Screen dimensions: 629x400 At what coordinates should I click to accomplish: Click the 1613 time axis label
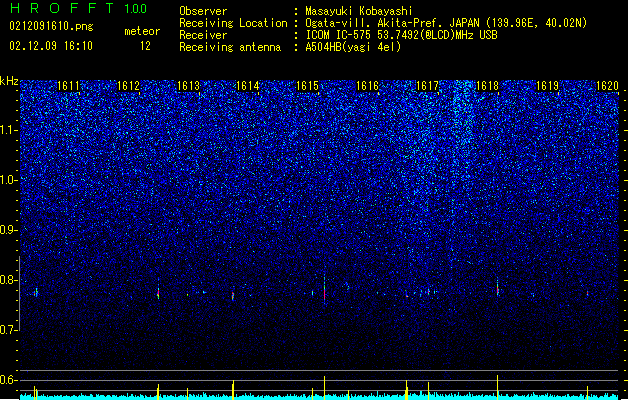(x=188, y=86)
